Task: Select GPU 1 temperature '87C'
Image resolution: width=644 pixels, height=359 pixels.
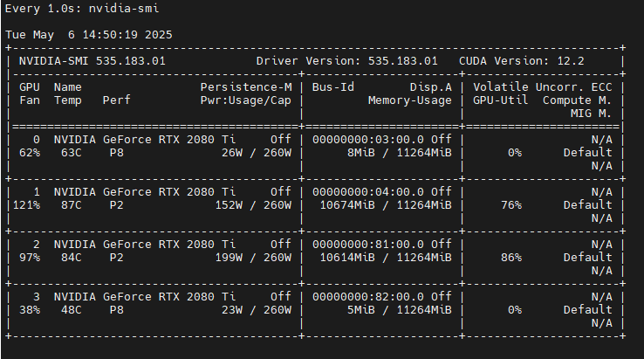Action: [x=71, y=205]
